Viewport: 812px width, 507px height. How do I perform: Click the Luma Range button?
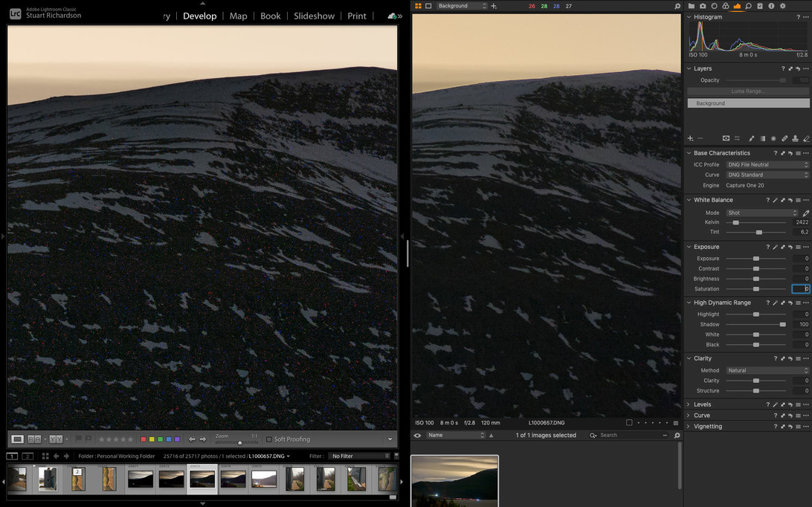coord(748,91)
